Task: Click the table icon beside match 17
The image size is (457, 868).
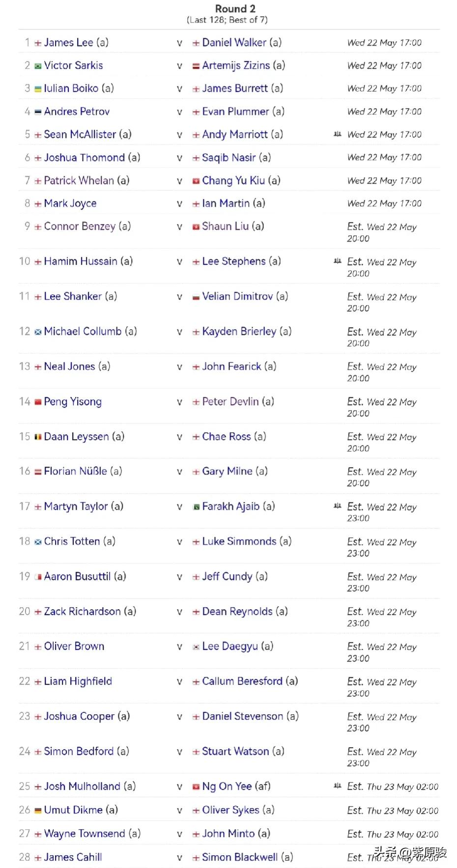Action: pos(337,505)
